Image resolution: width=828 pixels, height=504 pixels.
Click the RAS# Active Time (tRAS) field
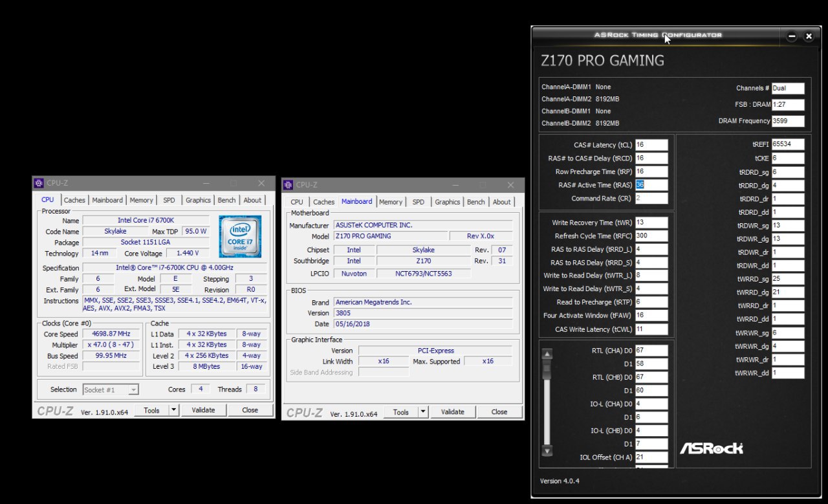point(651,184)
